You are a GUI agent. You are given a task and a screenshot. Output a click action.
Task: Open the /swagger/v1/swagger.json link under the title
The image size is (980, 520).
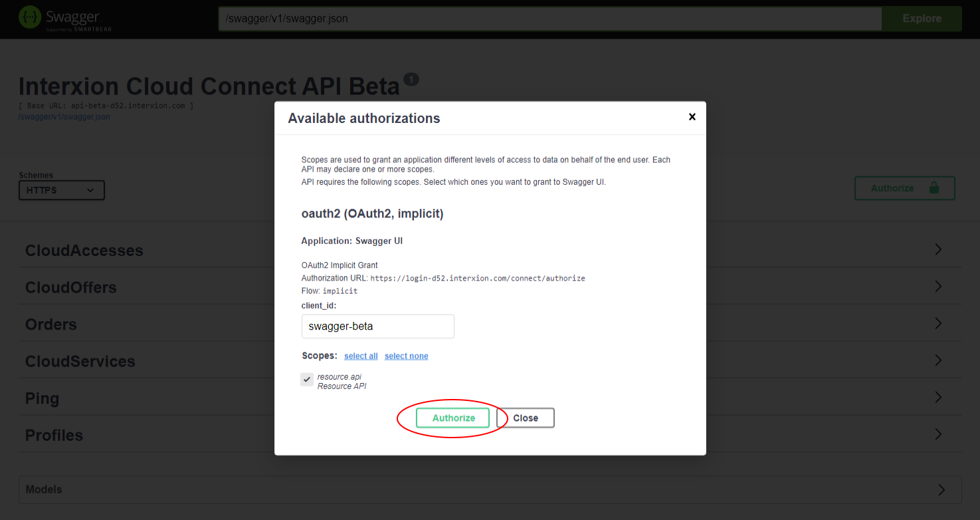pyautogui.click(x=64, y=117)
